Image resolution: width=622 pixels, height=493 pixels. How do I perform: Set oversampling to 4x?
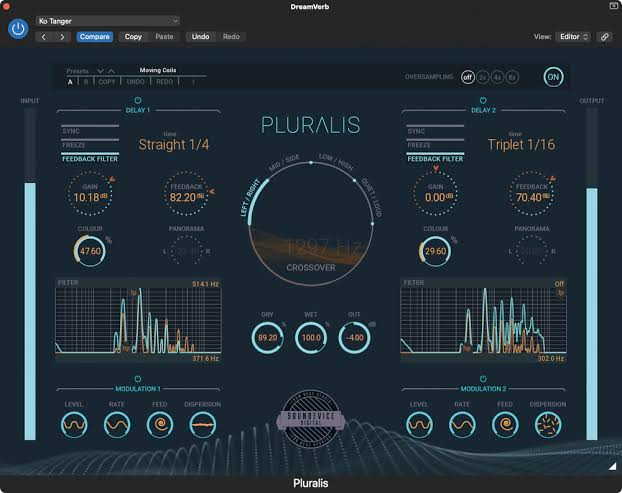(497, 77)
